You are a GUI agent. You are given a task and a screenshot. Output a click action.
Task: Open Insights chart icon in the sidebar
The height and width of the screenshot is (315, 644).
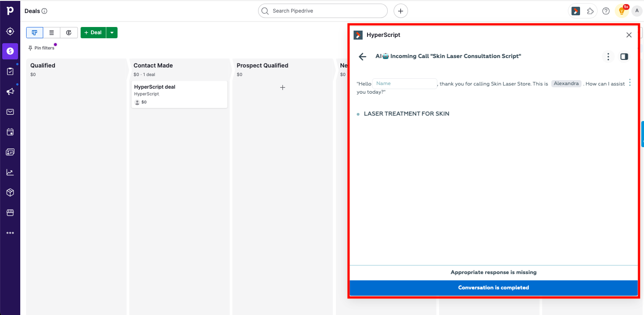pos(10,172)
